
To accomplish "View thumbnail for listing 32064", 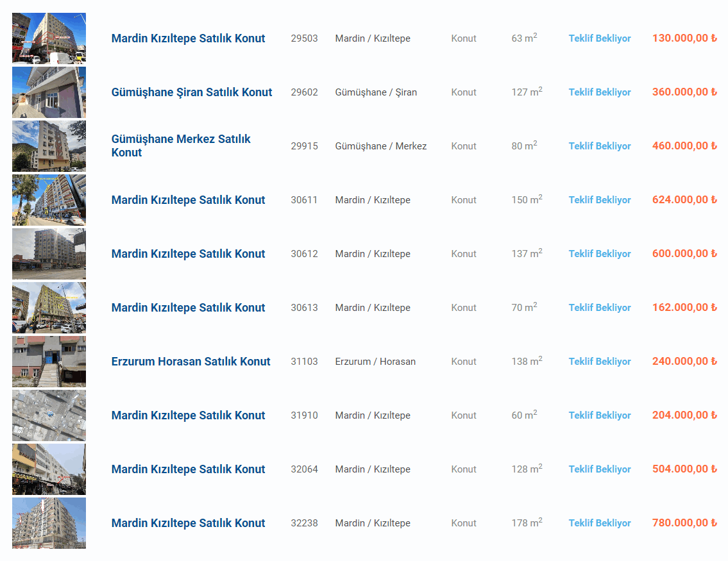I will [49, 469].
